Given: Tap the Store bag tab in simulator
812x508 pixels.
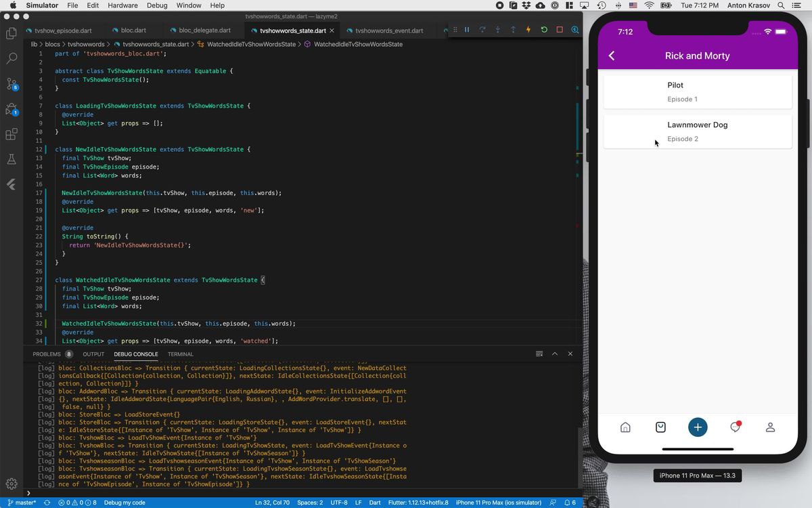Looking at the screenshot, I should (661, 427).
